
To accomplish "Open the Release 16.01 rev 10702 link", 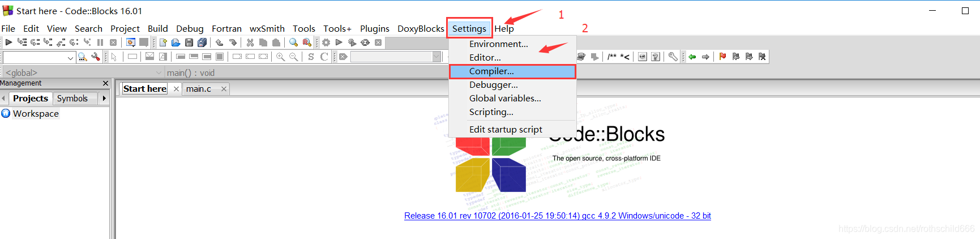I will pyautogui.click(x=558, y=216).
